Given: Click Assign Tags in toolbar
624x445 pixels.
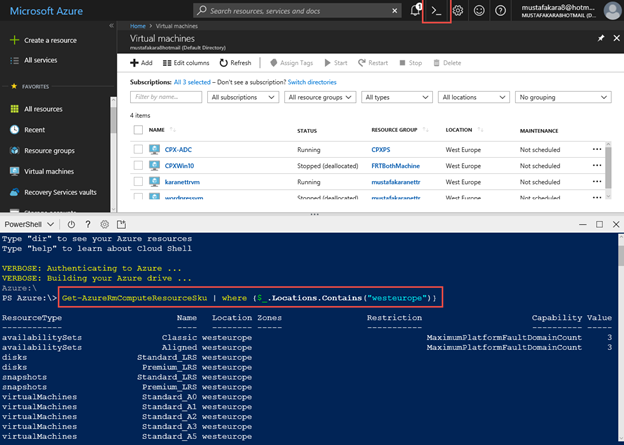Looking at the screenshot, I should 291,63.
